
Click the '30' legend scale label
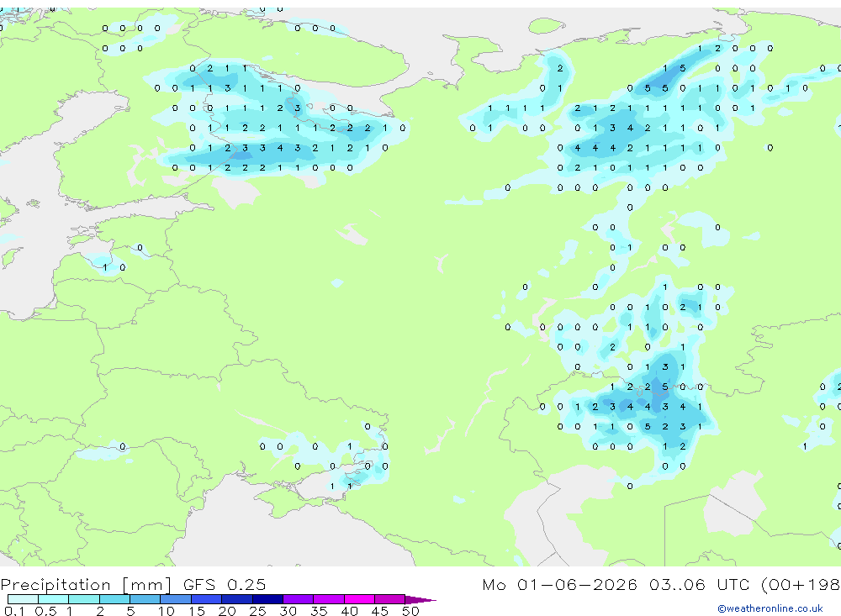click(288, 611)
